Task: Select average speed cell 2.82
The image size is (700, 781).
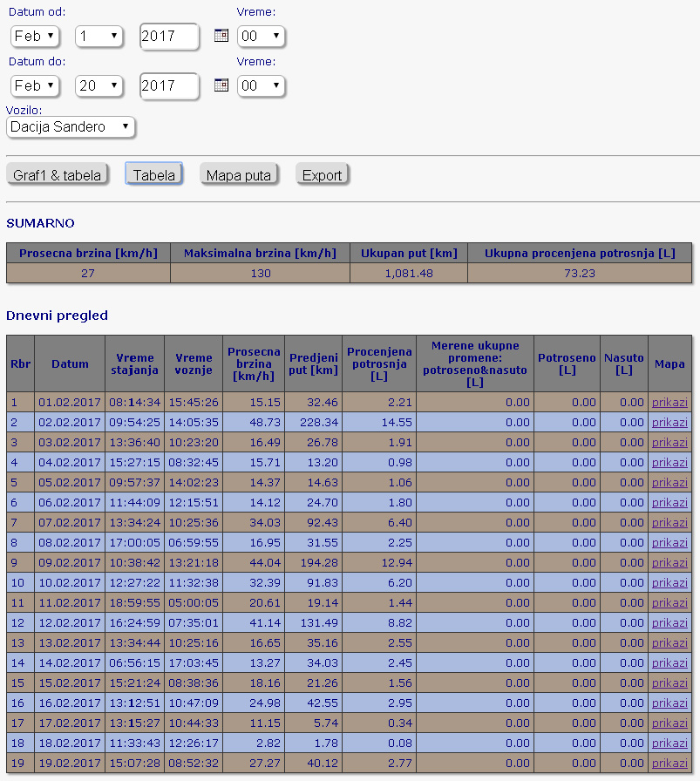Action: [254, 744]
